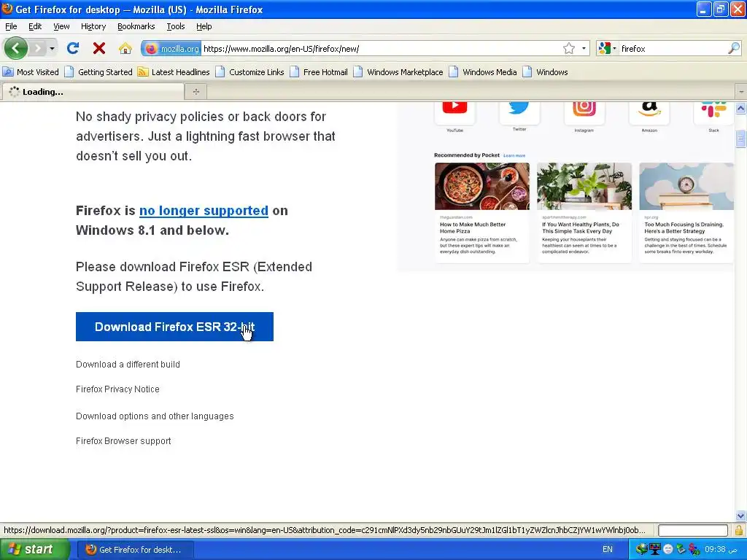Click the vertical scrollbar thumb
Viewport: 747px width, 560px height.
coord(741,139)
